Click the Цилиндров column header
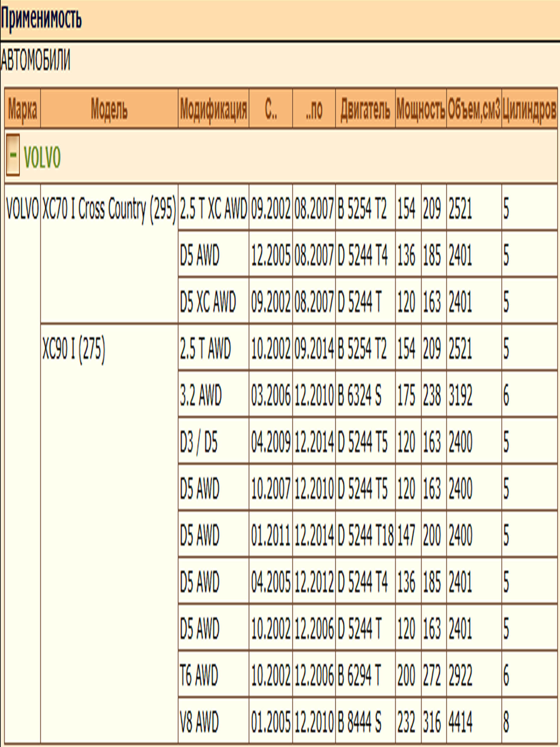 (x=529, y=109)
